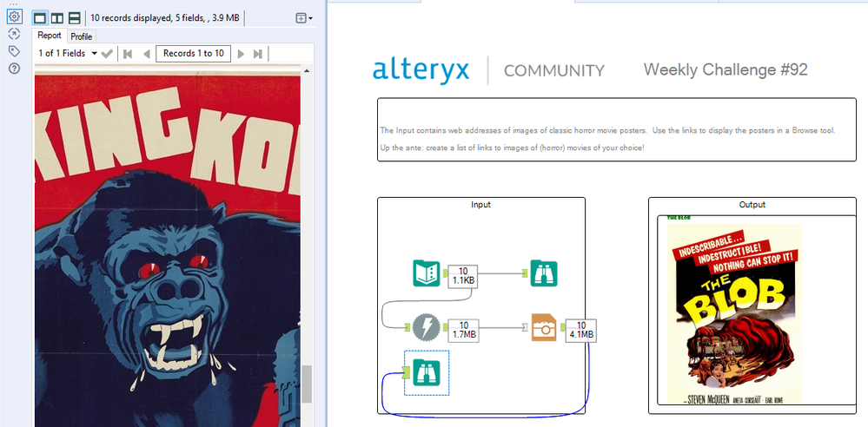Select the Image tool camera icon
Viewport: 868px width, 427px height.
(x=546, y=327)
